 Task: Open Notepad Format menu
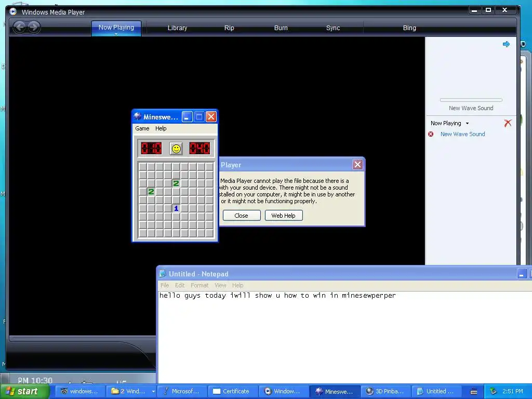coord(199,285)
